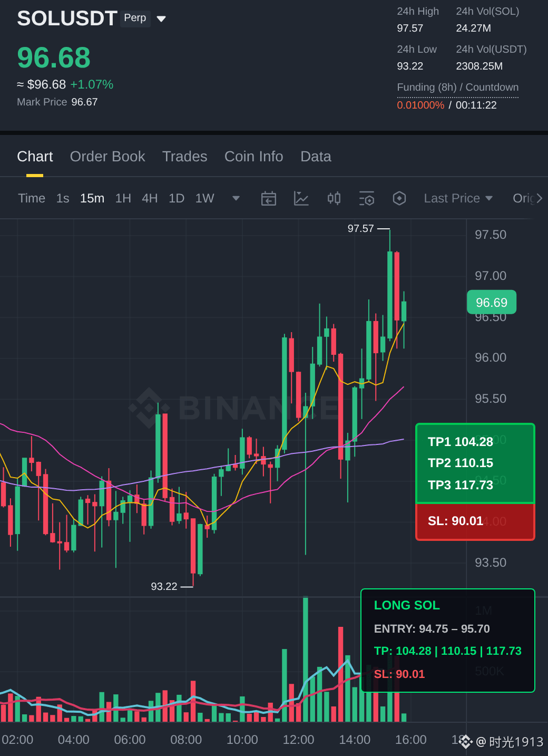The image size is (548, 756).
Task: Open the Data tab
Action: tap(316, 157)
